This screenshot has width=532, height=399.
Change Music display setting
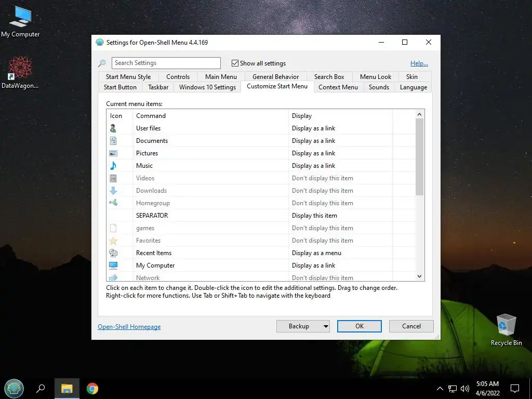313,166
